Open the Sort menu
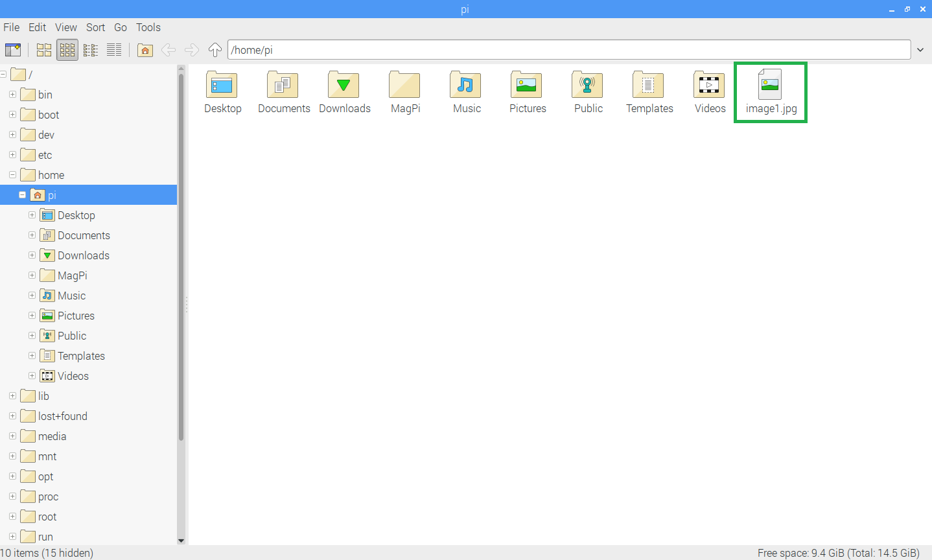 (x=95, y=27)
